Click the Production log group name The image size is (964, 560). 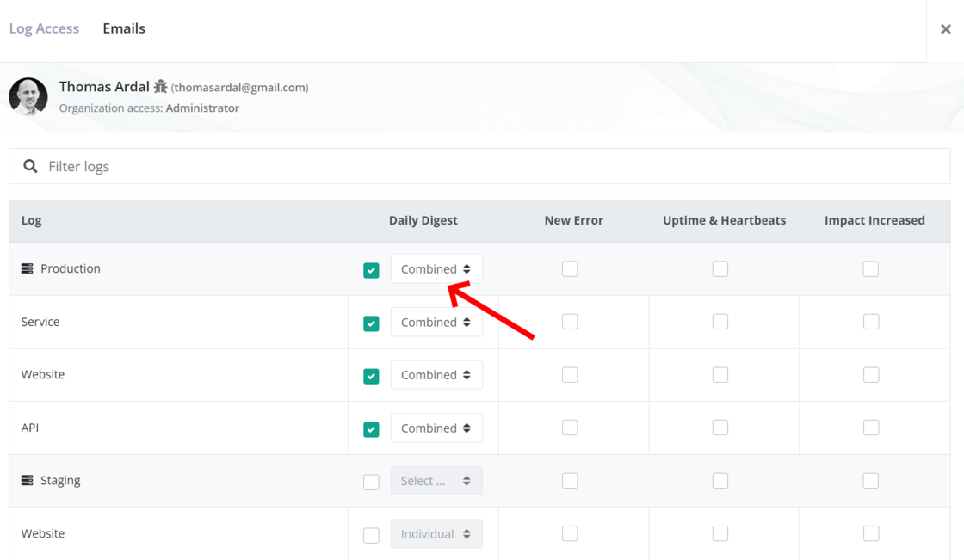pos(70,268)
